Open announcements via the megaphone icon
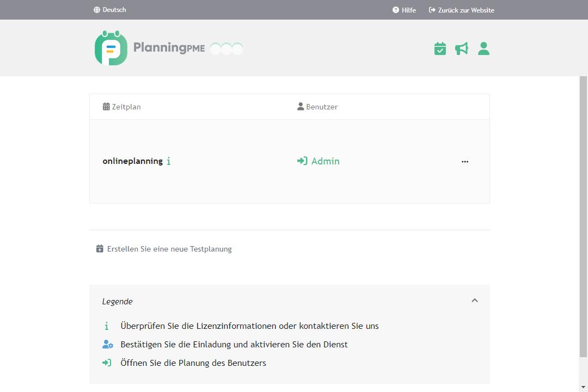The image size is (588, 392). point(462,49)
